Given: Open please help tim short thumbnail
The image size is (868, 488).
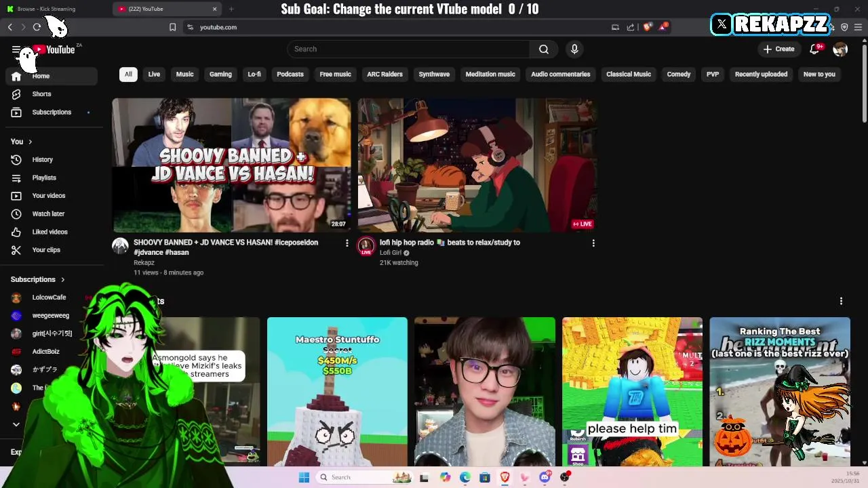Looking at the screenshot, I should pyautogui.click(x=632, y=392).
